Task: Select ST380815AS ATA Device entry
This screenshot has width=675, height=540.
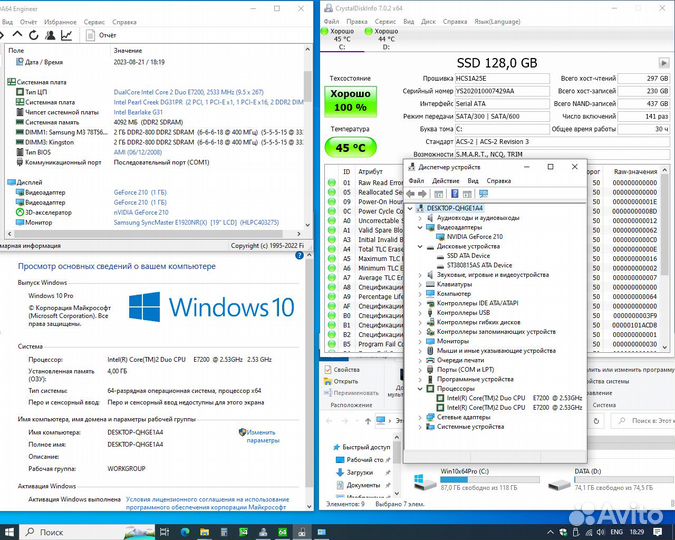Action: (x=479, y=265)
